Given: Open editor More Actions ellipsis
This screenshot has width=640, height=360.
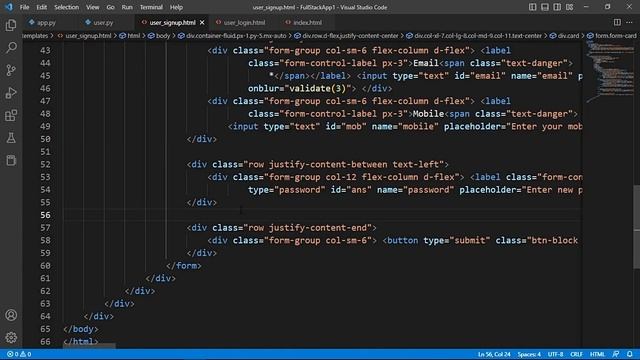Looking at the screenshot, I should (x=629, y=22).
